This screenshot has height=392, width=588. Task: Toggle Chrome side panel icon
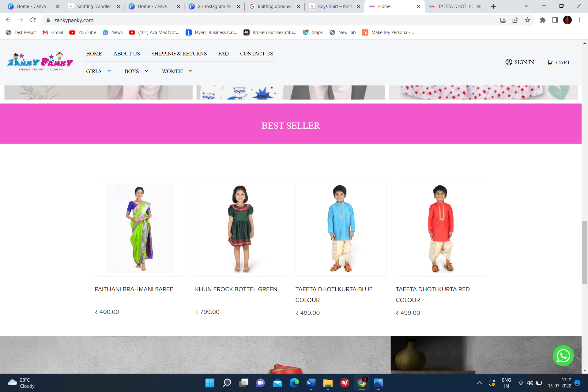[555, 20]
